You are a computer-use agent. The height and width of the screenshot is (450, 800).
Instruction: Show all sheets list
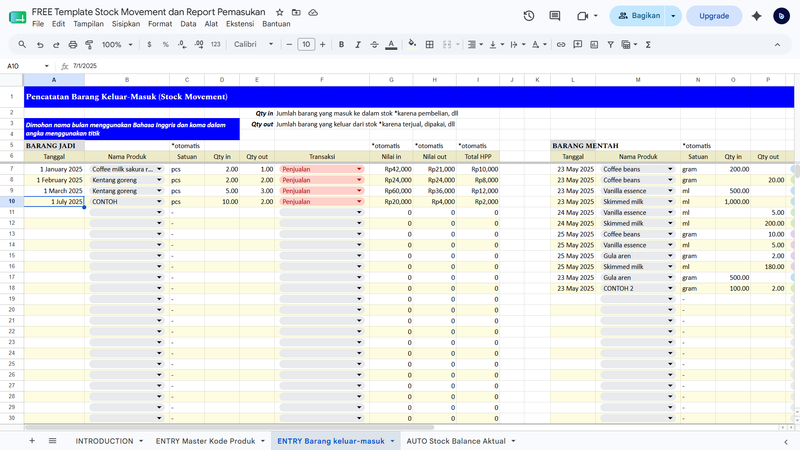(x=53, y=441)
